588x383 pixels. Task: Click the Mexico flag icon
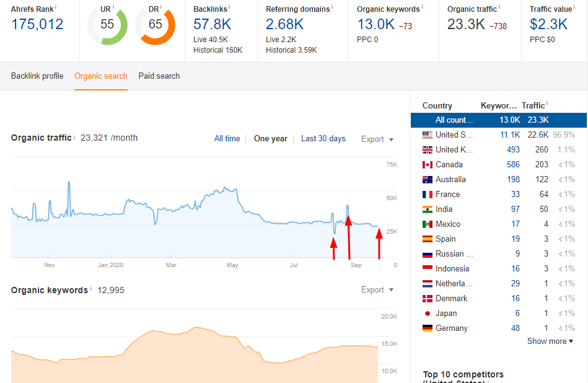(x=428, y=224)
